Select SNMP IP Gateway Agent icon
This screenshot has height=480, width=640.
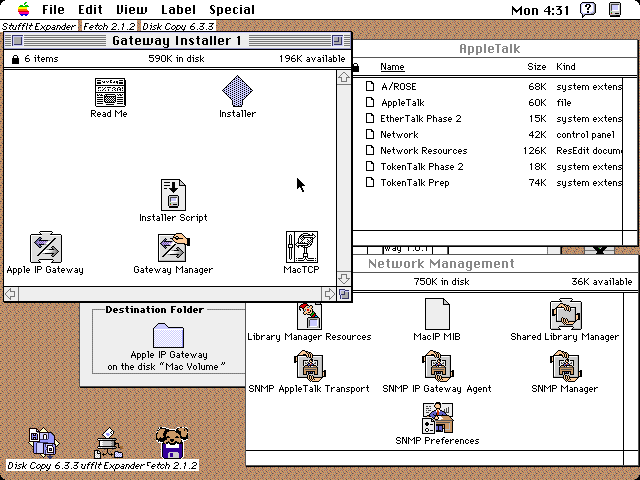(x=437, y=366)
